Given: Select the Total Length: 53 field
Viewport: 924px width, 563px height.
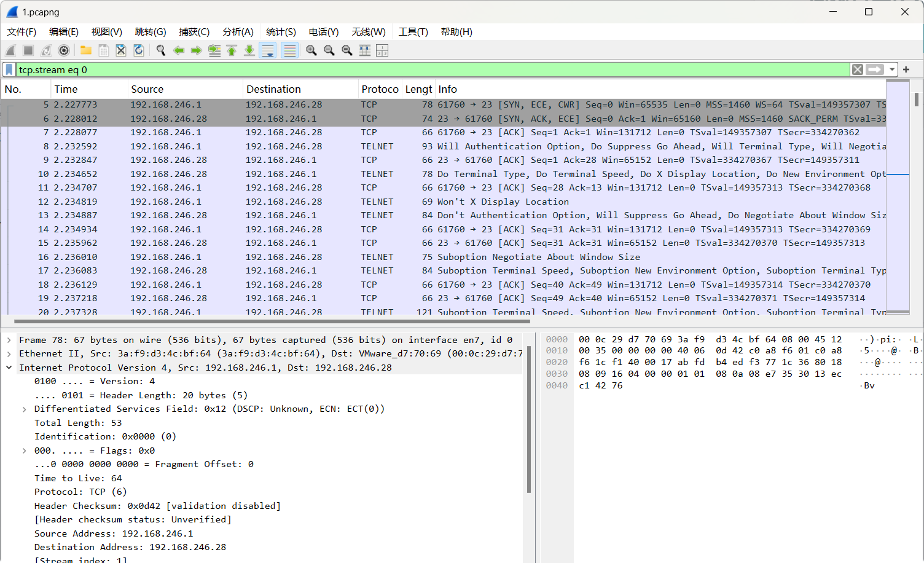Looking at the screenshot, I should (78, 423).
